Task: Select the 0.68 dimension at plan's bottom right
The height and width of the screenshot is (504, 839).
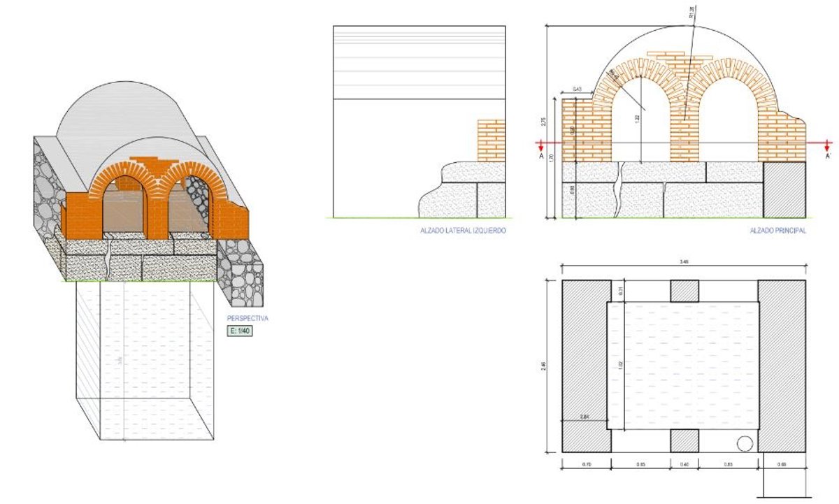Action: point(782,464)
